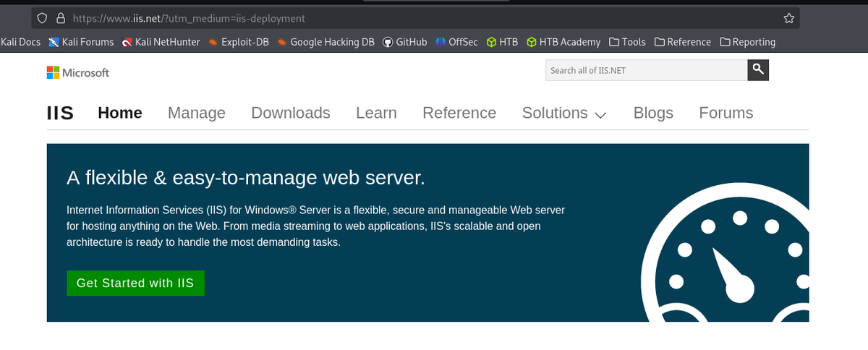Image resolution: width=868 pixels, height=350 pixels.
Task: Open the Reporting bookmark folder
Action: pos(748,42)
